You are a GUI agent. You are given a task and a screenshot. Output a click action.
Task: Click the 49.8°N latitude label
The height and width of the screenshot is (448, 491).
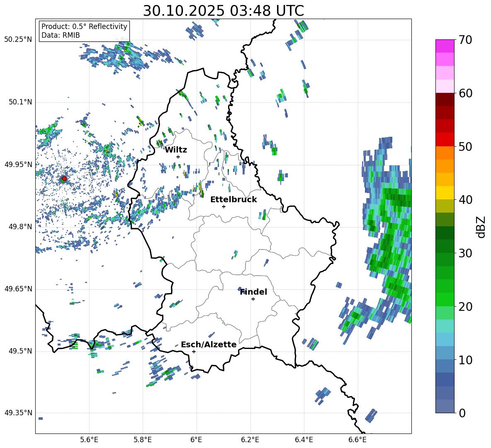pyautogui.click(x=20, y=227)
